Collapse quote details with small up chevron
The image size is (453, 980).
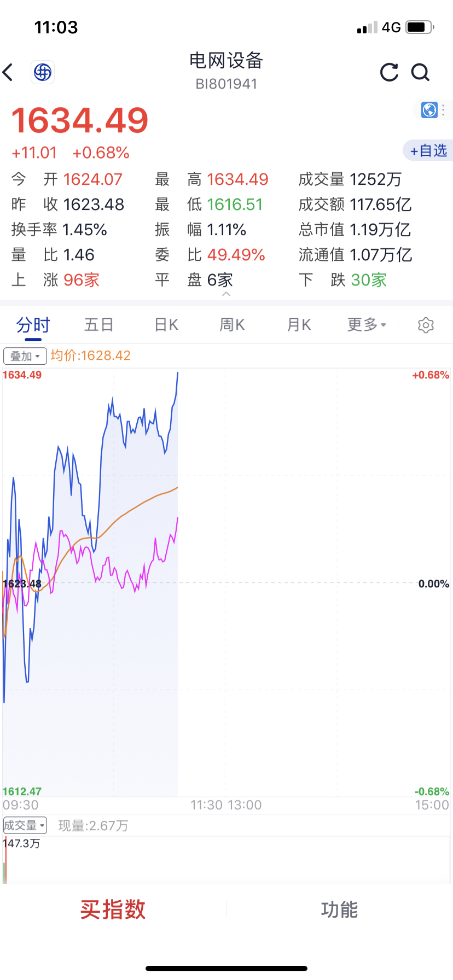[226, 294]
